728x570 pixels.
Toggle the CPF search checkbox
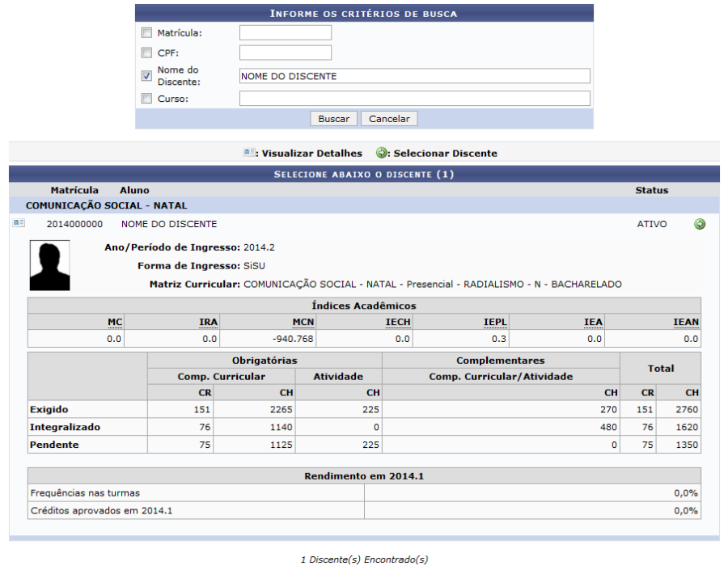pos(146,53)
